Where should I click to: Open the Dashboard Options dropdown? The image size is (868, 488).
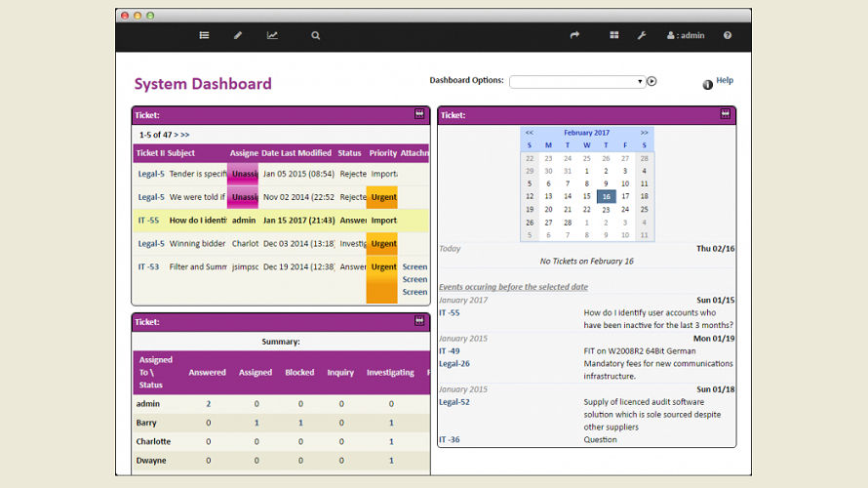pos(576,81)
